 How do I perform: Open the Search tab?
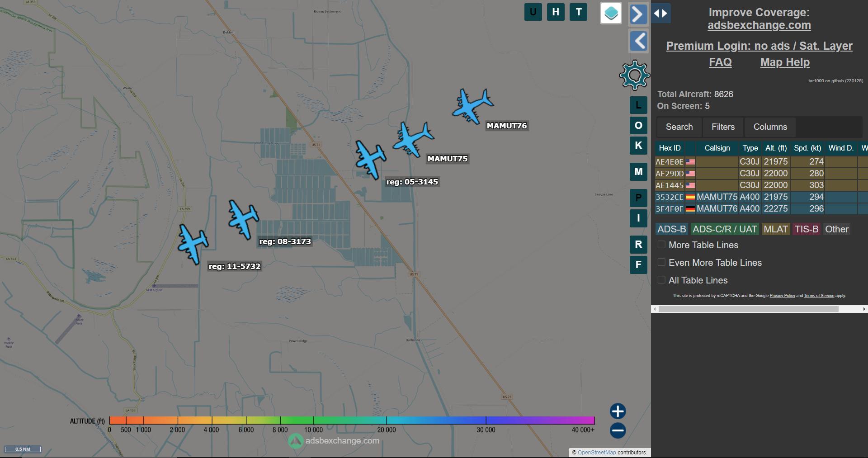(x=679, y=127)
